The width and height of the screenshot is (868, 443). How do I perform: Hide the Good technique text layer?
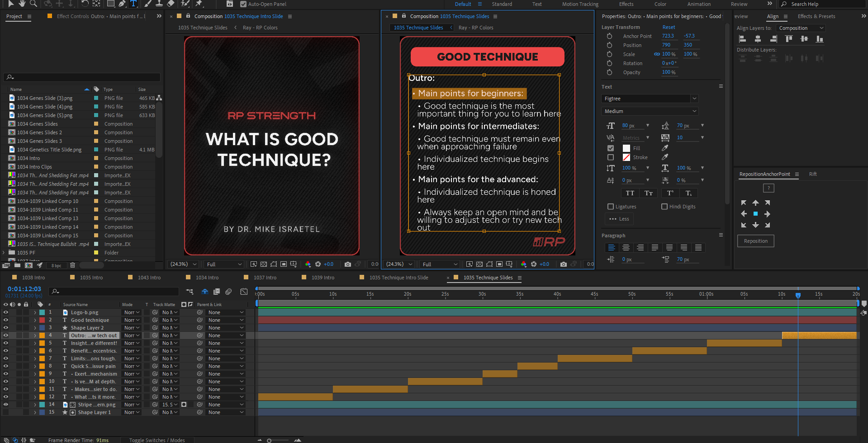pos(6,320)
